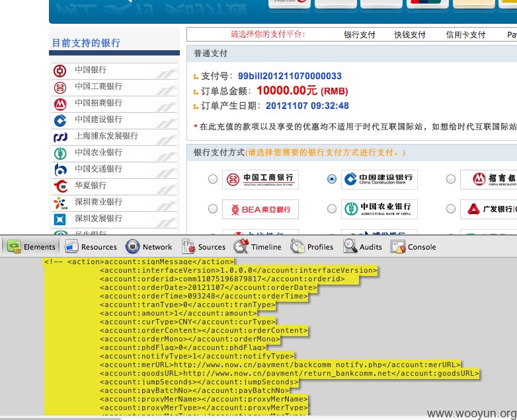Viewport: 517px width, 420px height.
Task: Select the 中国建设银行 radio button
Action: [x=332, y=179]
